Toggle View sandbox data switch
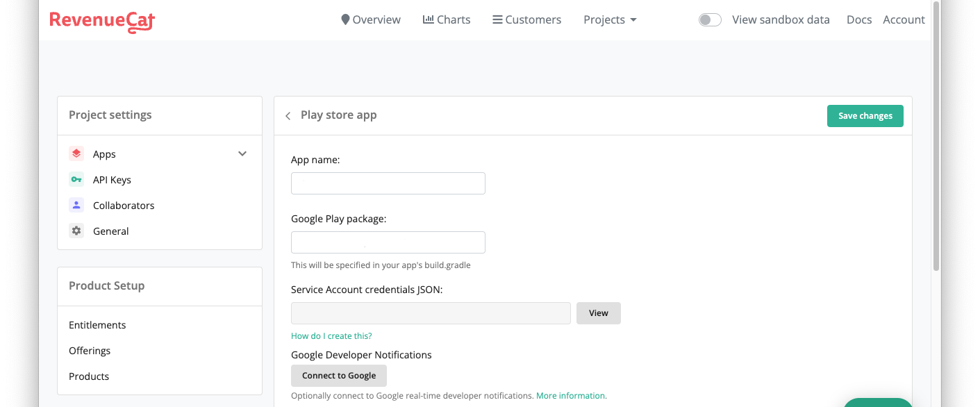 click(x=710, y=19)
